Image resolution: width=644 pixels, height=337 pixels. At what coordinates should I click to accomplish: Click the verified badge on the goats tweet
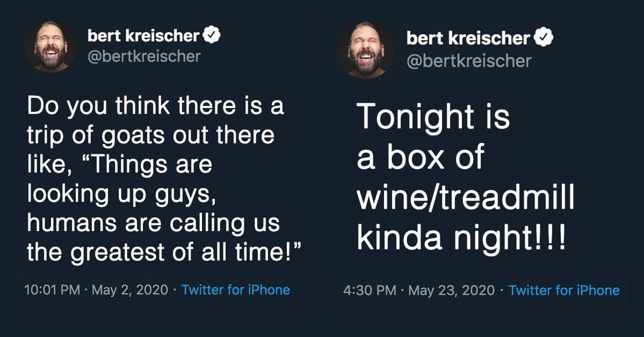212,35
